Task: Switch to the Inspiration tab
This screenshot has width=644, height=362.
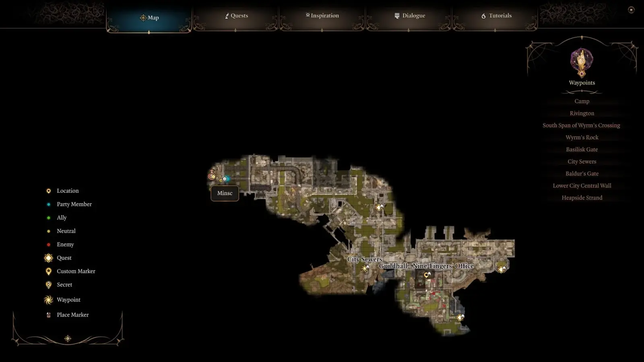Action: point(322,16)
